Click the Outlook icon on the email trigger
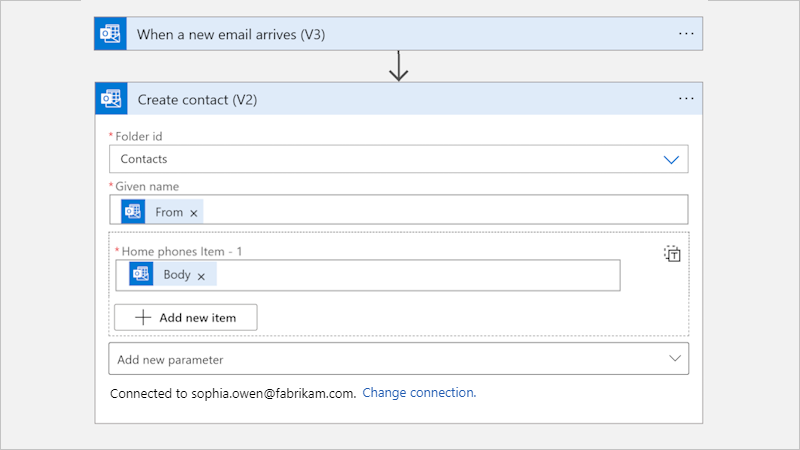The width and height of the screenshot is (800, 450). click(x=110, y=34)
